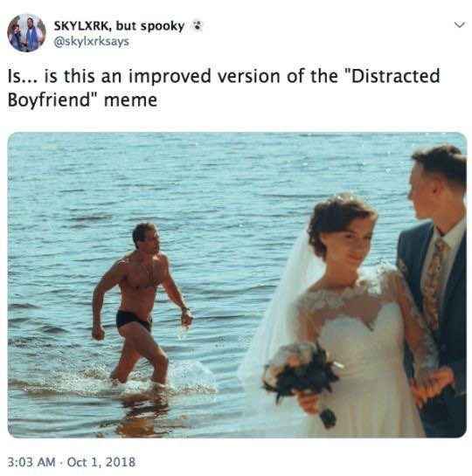Image resolution: width=472 pixels, height=476 pixels.
Task: Click the man's black swim briefs
Action: tap(134, 321)
